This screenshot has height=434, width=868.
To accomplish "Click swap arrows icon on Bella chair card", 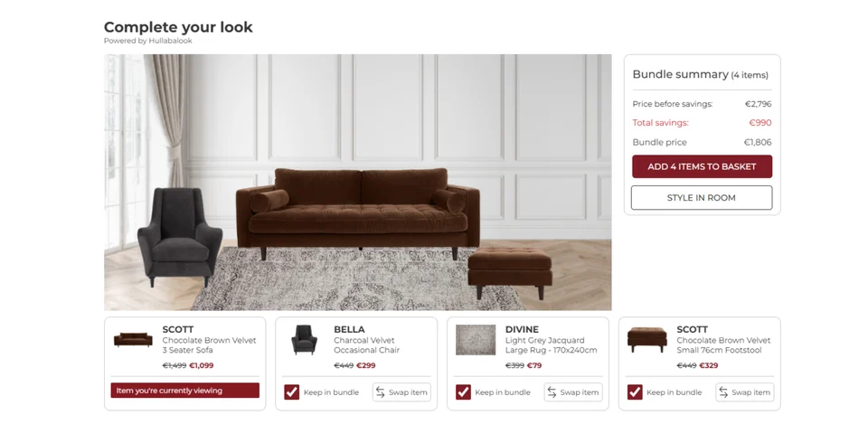I will [381, 392].
